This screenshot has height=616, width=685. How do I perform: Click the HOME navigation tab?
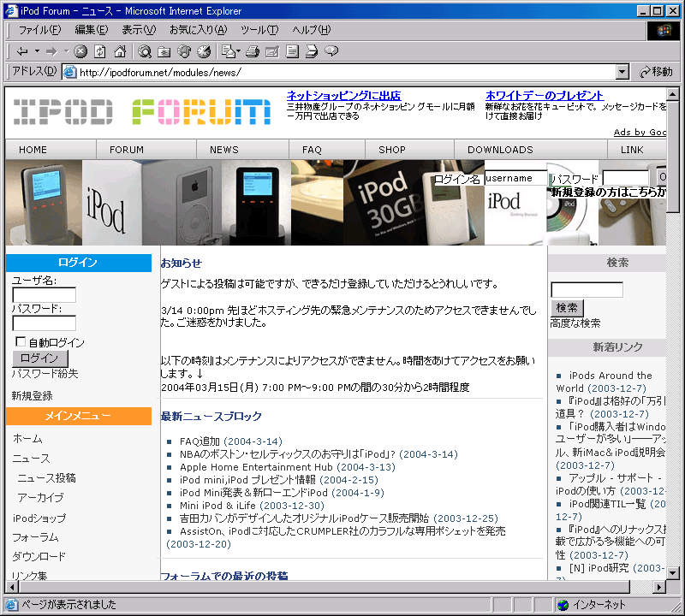point(33,150)
